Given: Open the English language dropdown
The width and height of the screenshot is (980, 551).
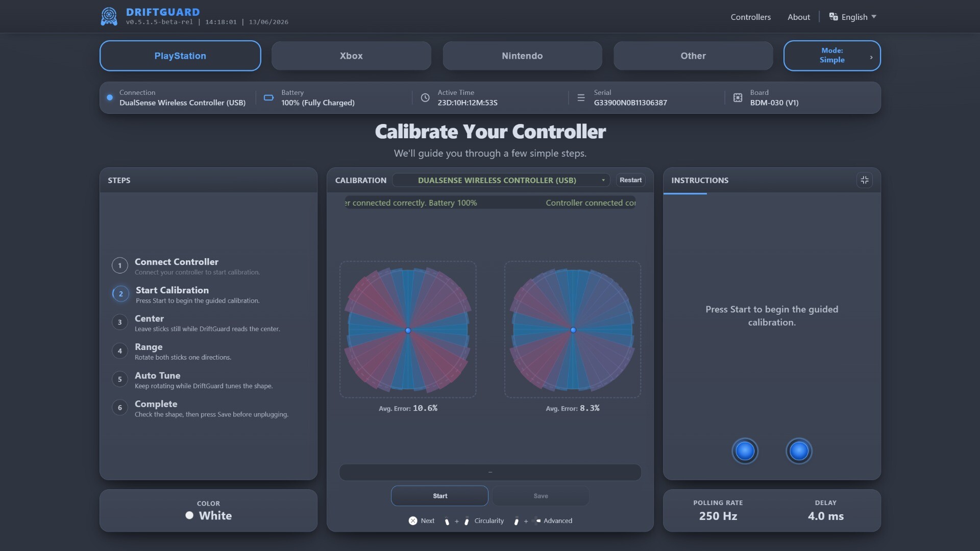Looking at the screenshot, I should tap(853, 17).
